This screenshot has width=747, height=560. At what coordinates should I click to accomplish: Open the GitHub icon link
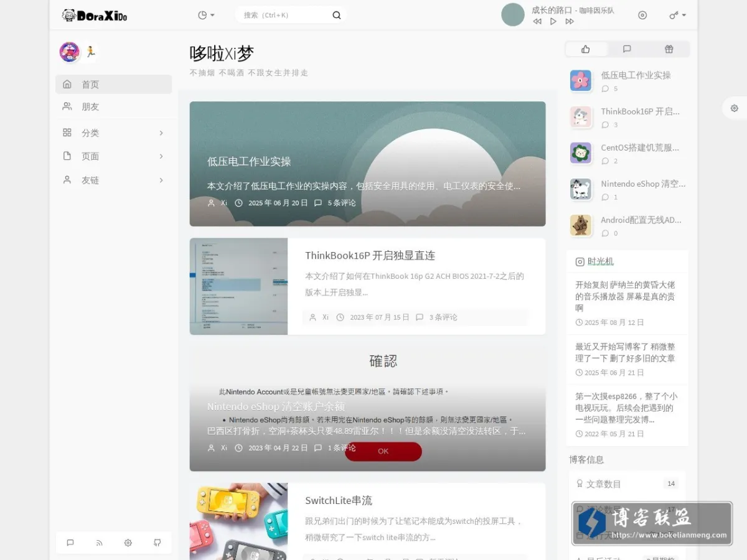tap(157, 543)
